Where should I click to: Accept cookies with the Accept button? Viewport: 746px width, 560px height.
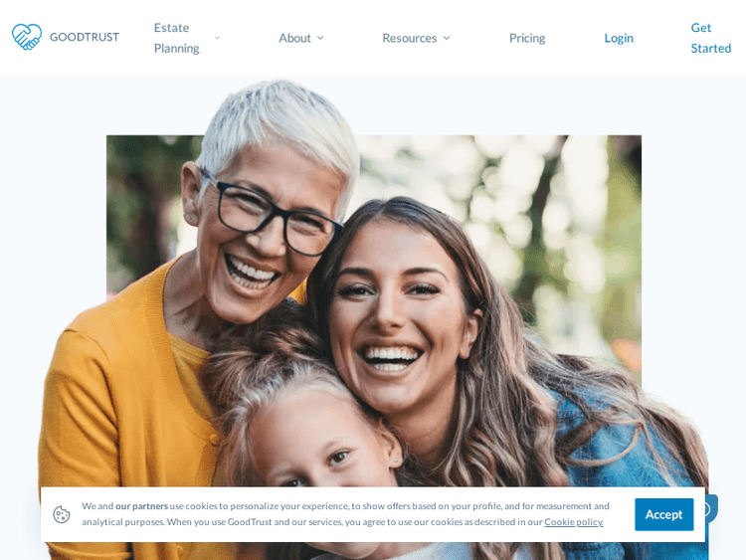[x=663, y=514]
